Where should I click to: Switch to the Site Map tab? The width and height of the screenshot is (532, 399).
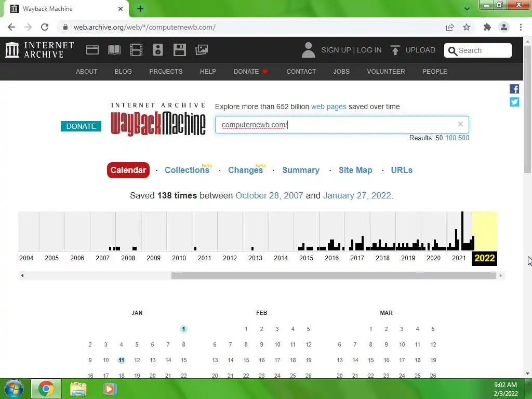click(355, 170)
